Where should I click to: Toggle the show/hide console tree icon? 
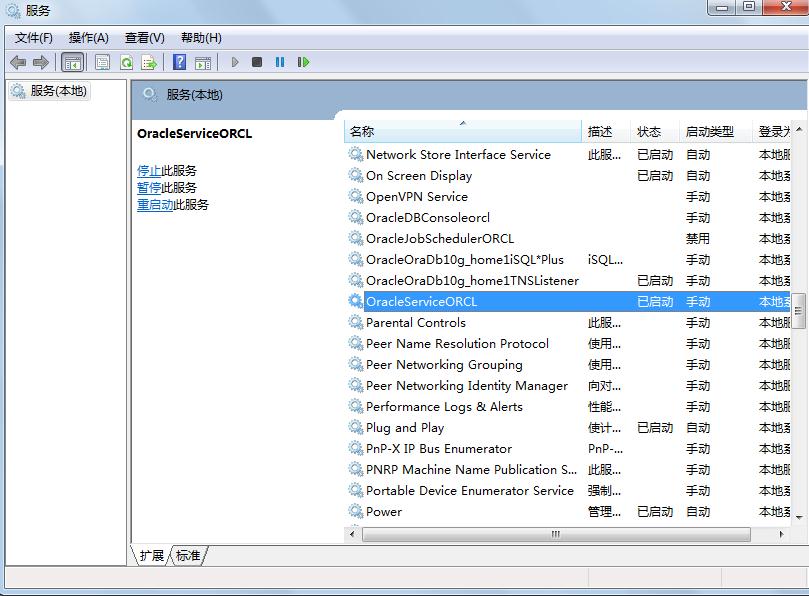(x=72, y=62)
